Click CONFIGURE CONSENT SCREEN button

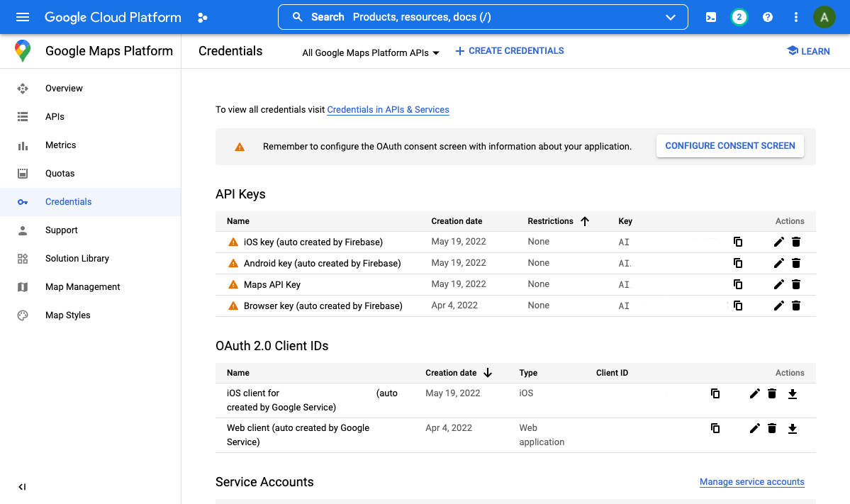click(x=729, y=146)
